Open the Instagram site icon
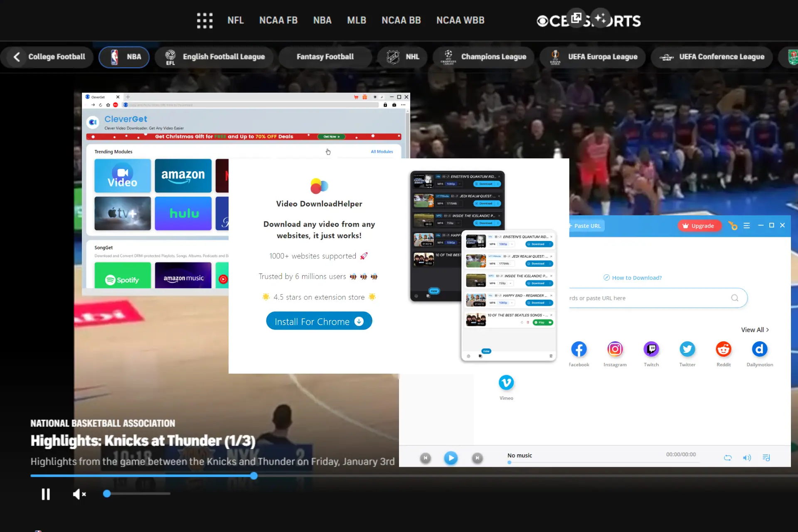Viewport: 798px width, 532px height. 615,349
